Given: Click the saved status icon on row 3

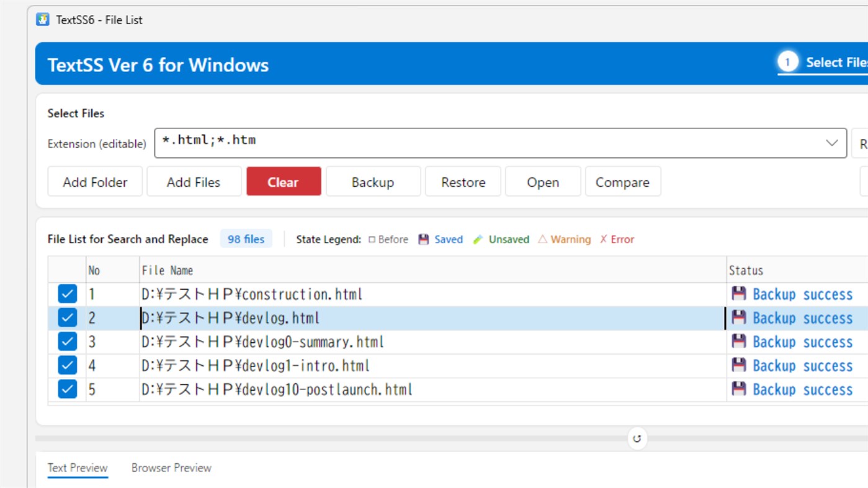Looking at the screenshot, I should 738,341.
